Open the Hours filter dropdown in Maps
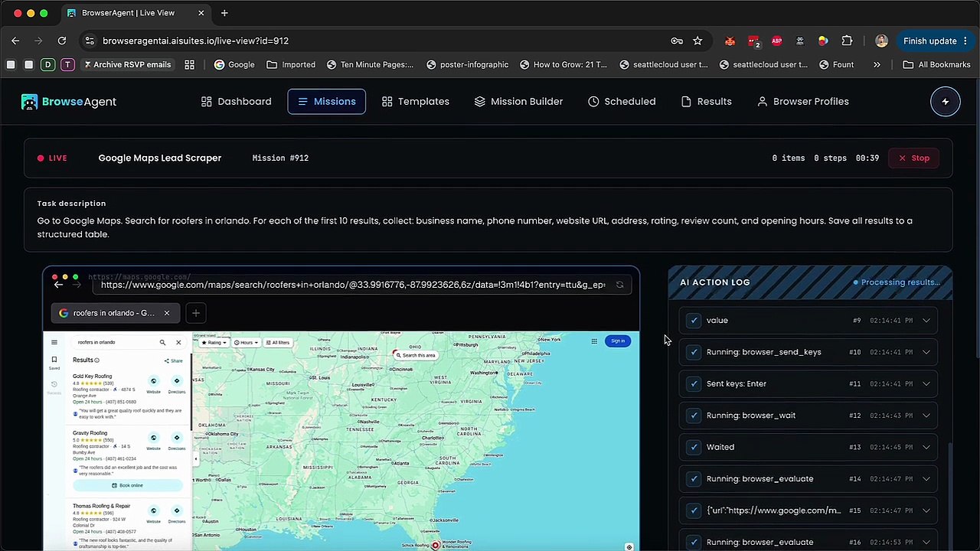 (x=246, y=342)
